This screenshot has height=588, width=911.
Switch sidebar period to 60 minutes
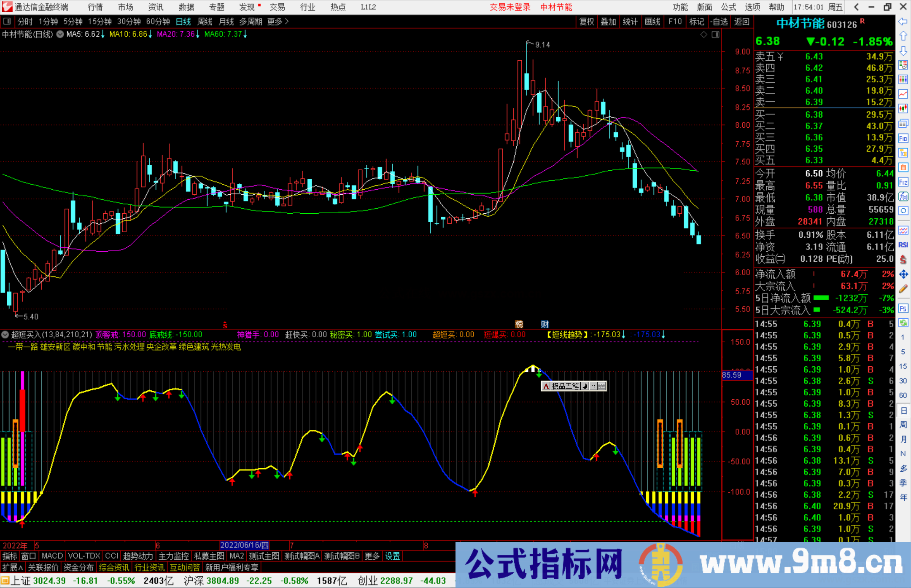(x=903, y=395)
